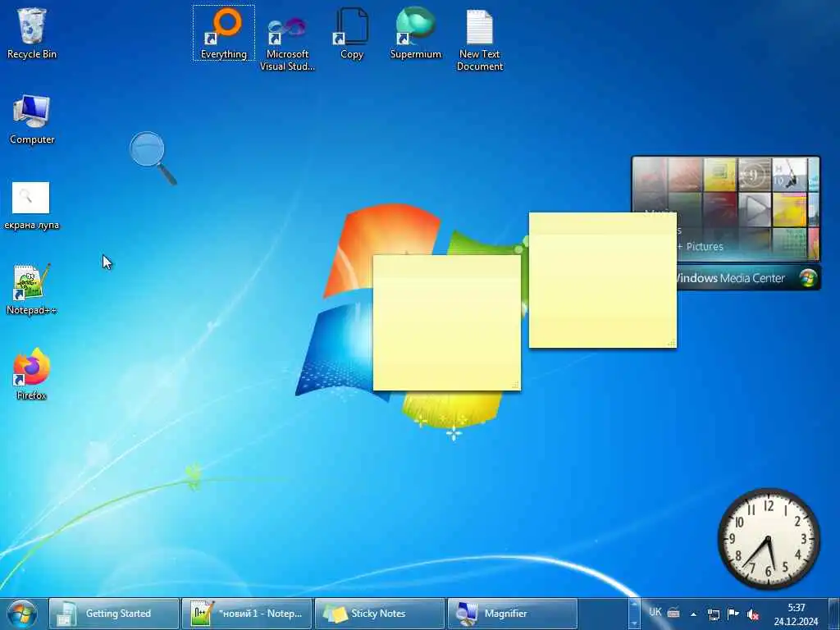The image size is (840, 630).
Task: Switch to Magnifier taskbar button
Action: tap(512, 614)
